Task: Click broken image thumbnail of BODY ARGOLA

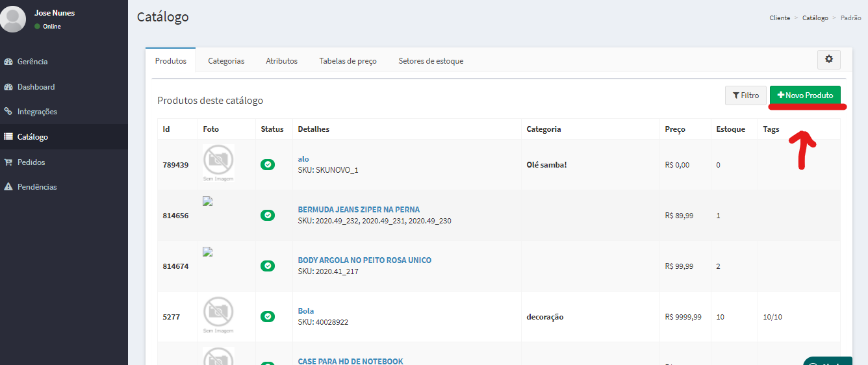Action: coord(208,252)
